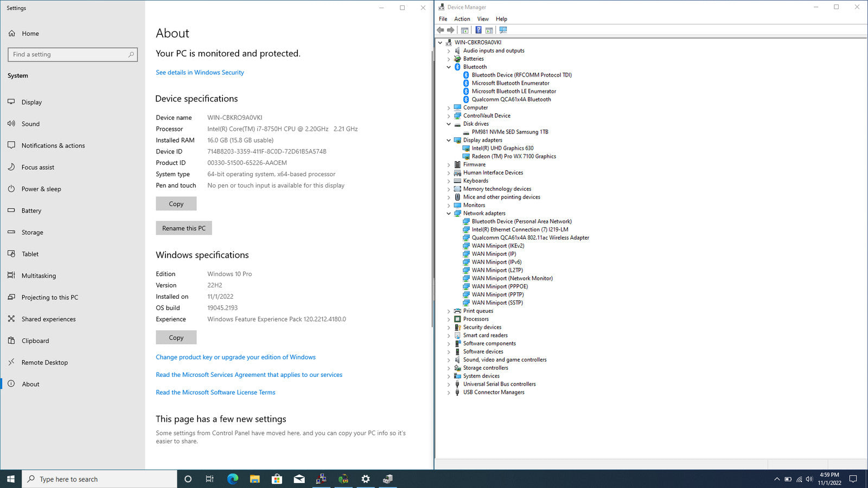868x488 pixels.
Task: Click Rename this PC button
Action: click(184, 228)
